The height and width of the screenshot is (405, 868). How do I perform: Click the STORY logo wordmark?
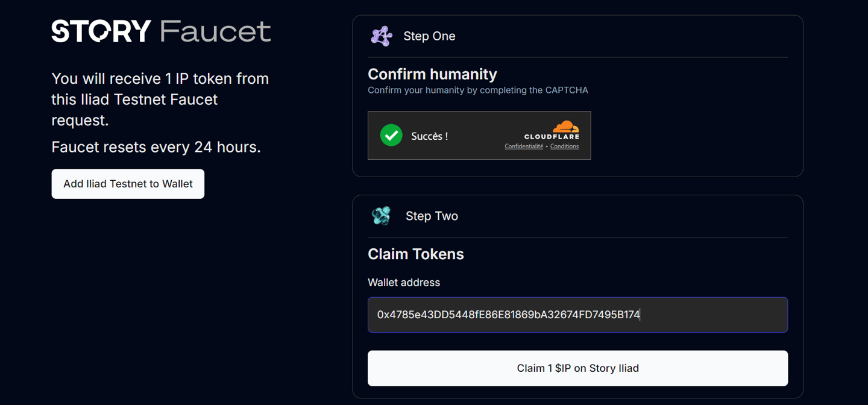click(101, 31)
